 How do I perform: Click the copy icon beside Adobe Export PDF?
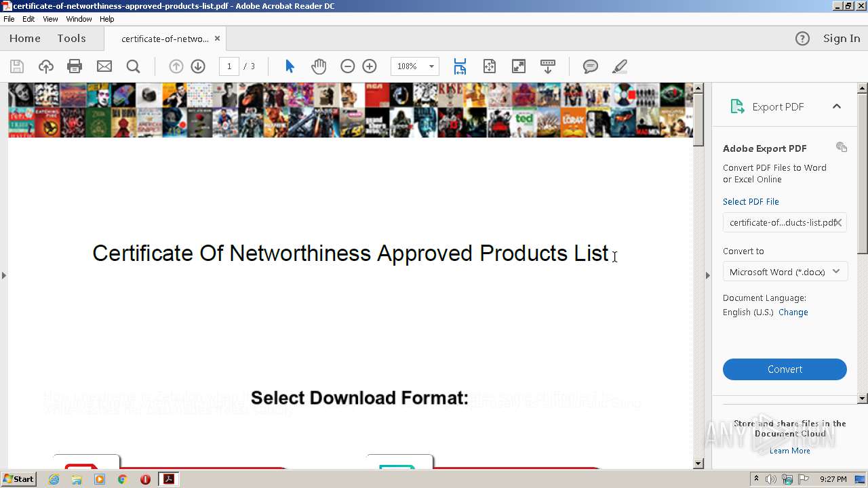tap(842, 147)
